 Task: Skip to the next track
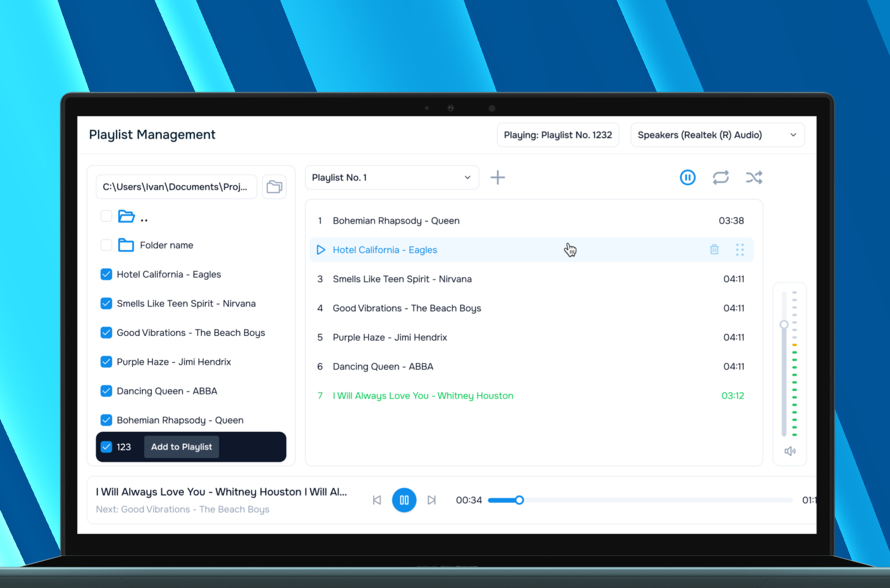coord(432,500)
